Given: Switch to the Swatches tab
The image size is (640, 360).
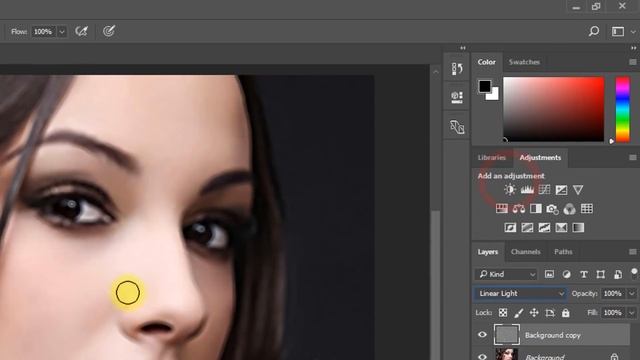Looking at the screenshot, I should (524, 62).
